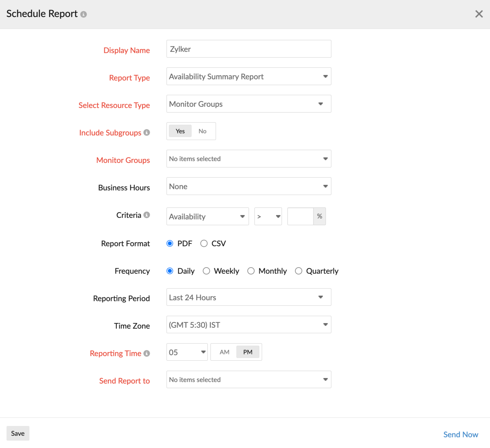The image size is (490, 448).
Task: Set Include Subgroups to No
Action: [x=202, y=131]
